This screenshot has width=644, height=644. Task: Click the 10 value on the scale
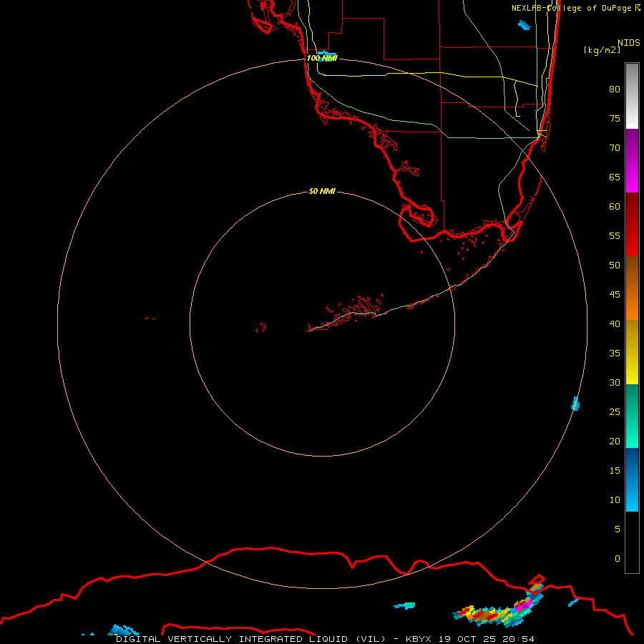point(615,500)
